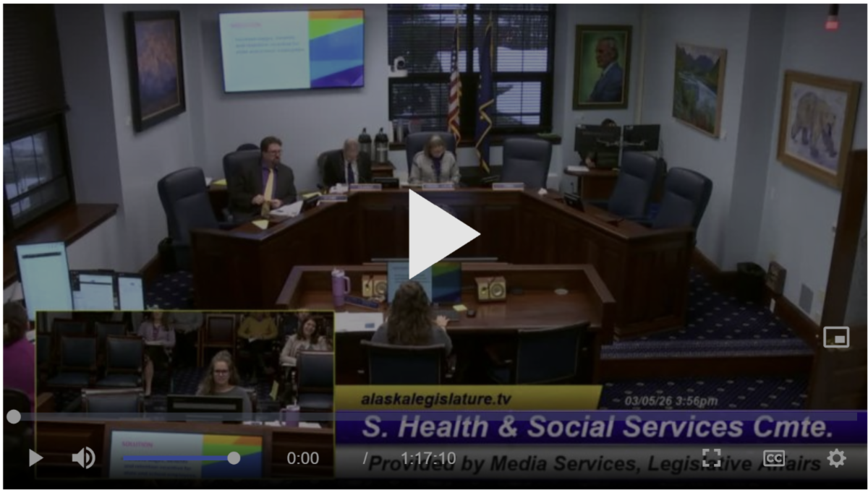Open the settings gear menu
The width and height of the screenshot is (868, 490).
coord(836,458)
